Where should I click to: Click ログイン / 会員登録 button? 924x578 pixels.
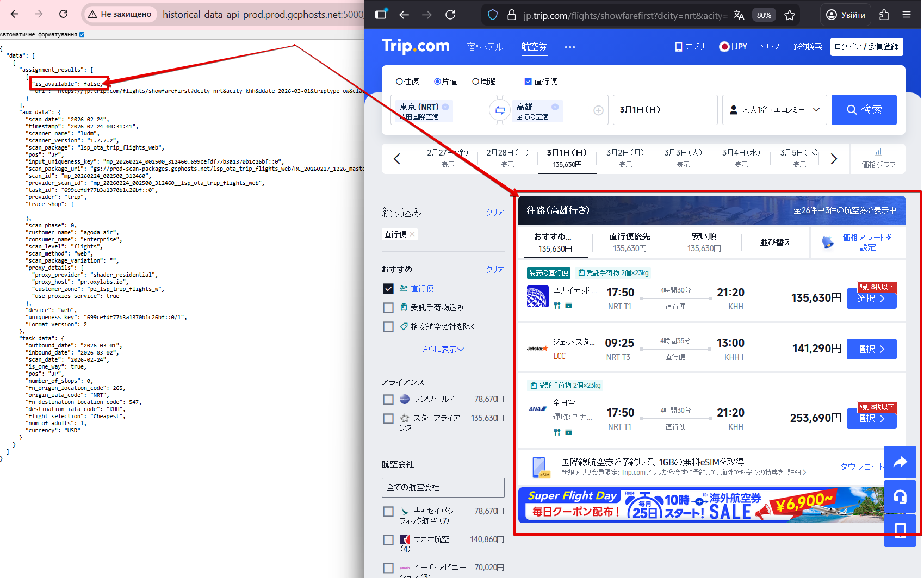tap(867, 47)
